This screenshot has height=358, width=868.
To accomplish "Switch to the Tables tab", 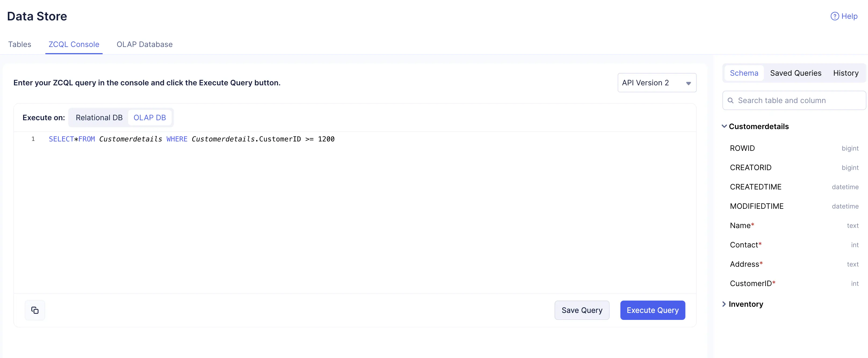I will tap(20, 45).
